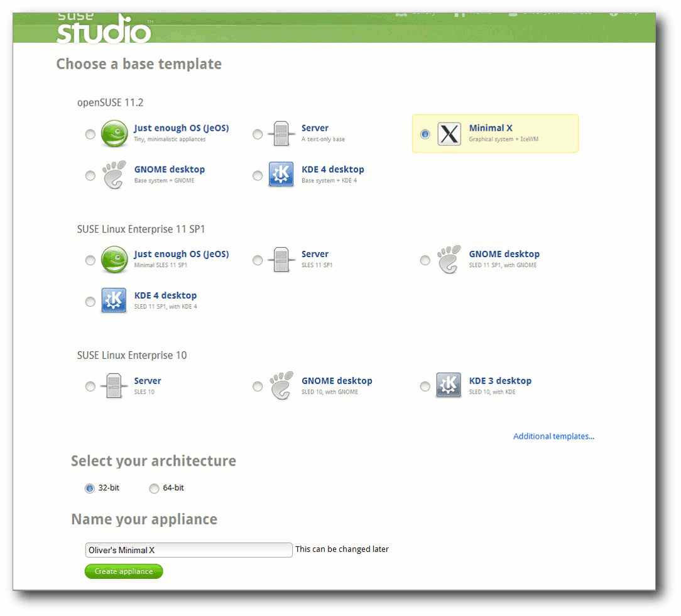The image size is (681, 616).
Task: Click 'Base system + GNOME' description
Action: [x=164, y=180]
